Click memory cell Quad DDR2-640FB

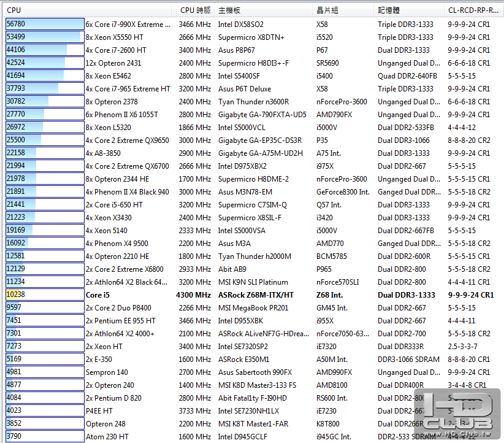407,76
